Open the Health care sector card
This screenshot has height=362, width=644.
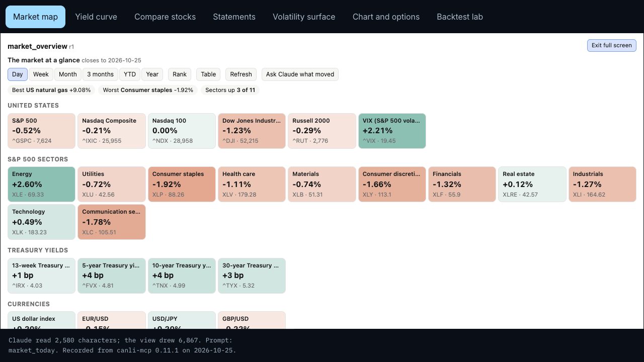252,185
